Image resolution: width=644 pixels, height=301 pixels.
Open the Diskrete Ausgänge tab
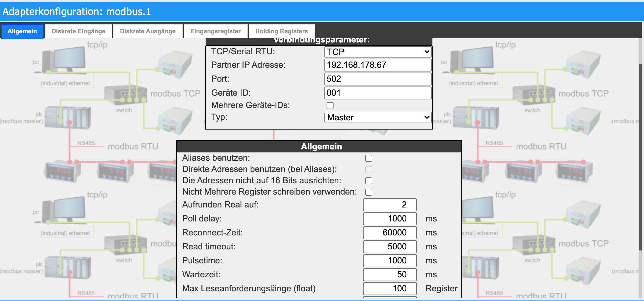pos(147,31)
